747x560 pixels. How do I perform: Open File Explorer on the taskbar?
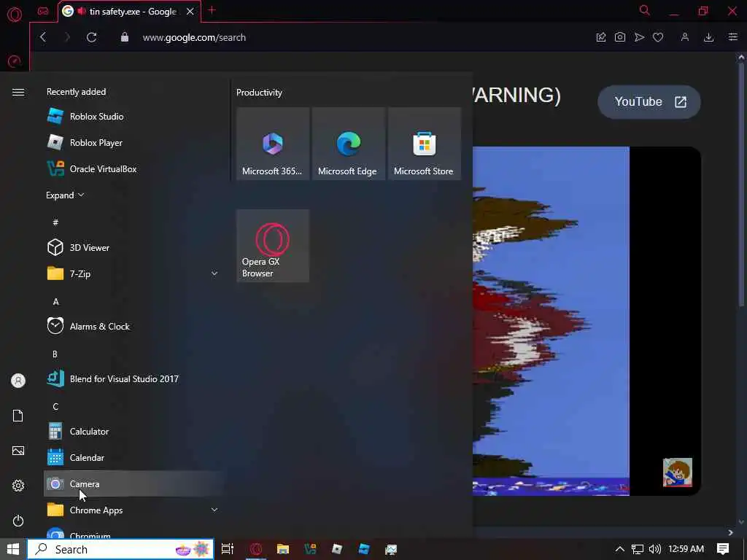[x=283, y=549]
